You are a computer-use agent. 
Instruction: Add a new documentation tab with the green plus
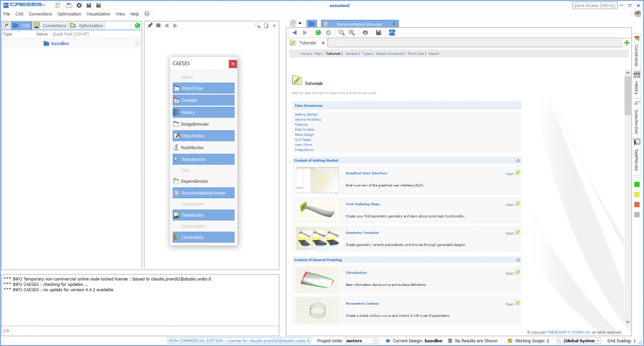[627, 42]
